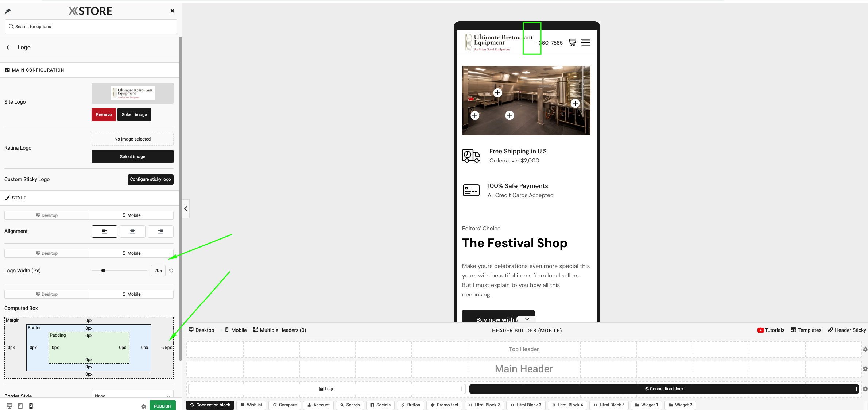Pick the Widget 1 element
868x410 pixels.
coord(647,405)
